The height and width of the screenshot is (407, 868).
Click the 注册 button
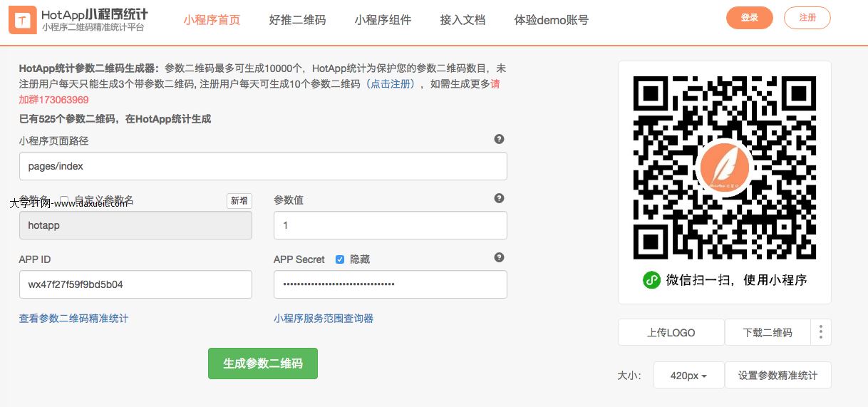[807, 18]
